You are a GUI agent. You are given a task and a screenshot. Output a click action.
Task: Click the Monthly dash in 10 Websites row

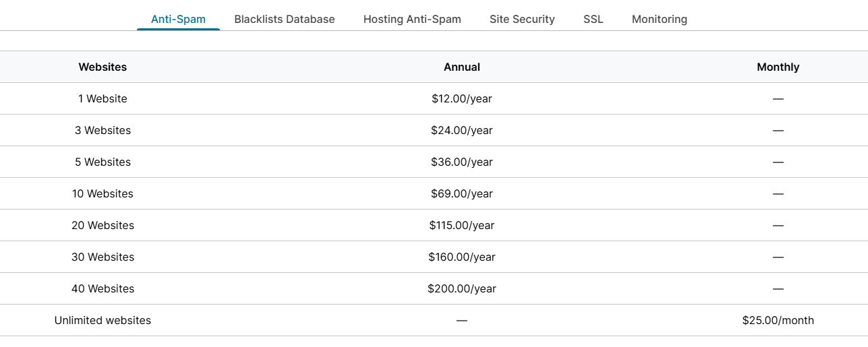pyautogui.click(x=778, y=194)
